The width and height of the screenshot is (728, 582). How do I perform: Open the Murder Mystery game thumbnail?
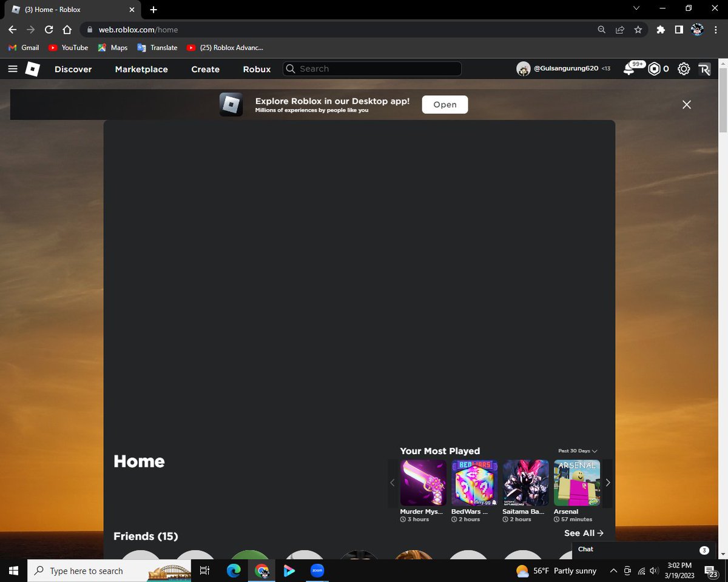[x=423, y=483]
